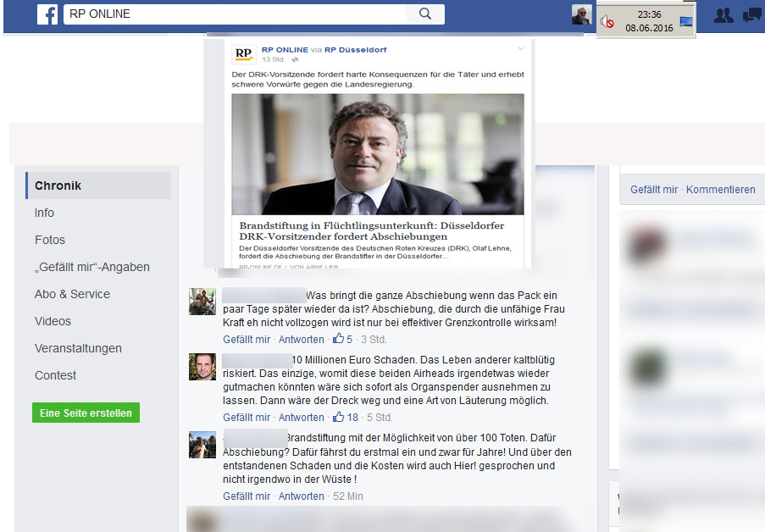This screenshot has height=532, width=765.
Task: Open the Chronik tab
Action: [x=98, y=186]
